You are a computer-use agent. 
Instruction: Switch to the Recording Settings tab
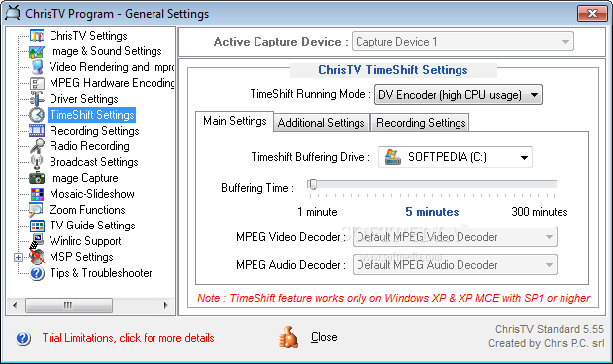click(x=421, y=123)
